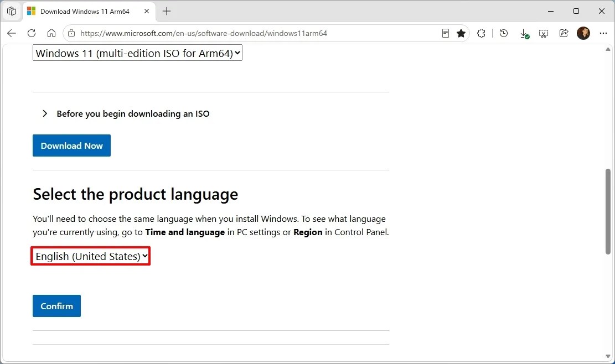
Task: Open the tab actions workspaces icon
Action: click(x=12, y=12)
